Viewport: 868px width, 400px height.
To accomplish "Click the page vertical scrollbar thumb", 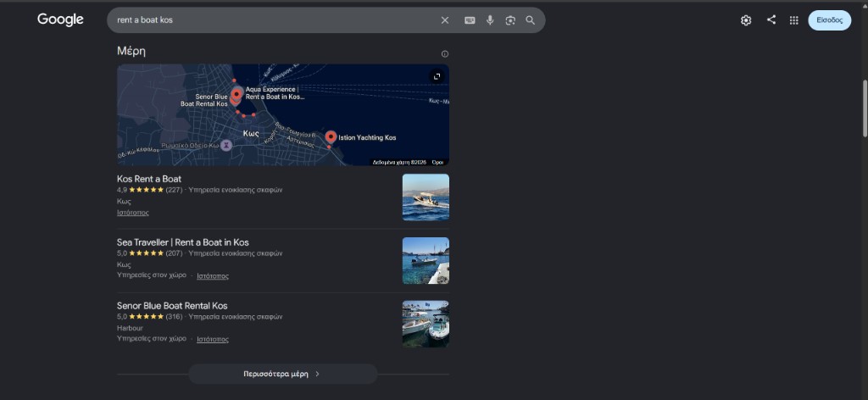I will (865, 108).
